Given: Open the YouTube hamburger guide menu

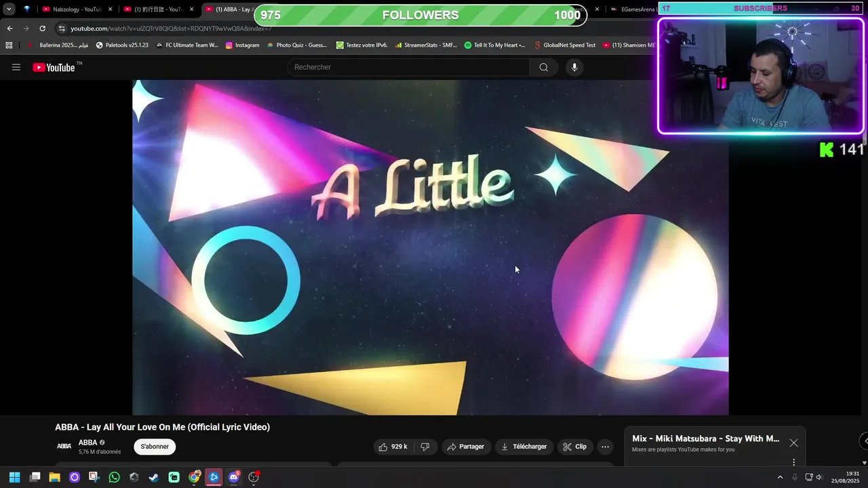Looking at the screenshot, I should coord(16,67).
